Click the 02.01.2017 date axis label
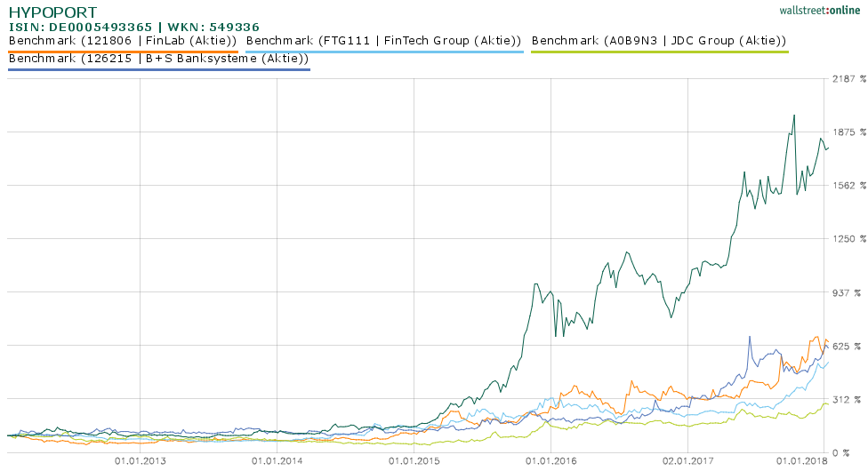The image size is (868, 471). point(689,461)
